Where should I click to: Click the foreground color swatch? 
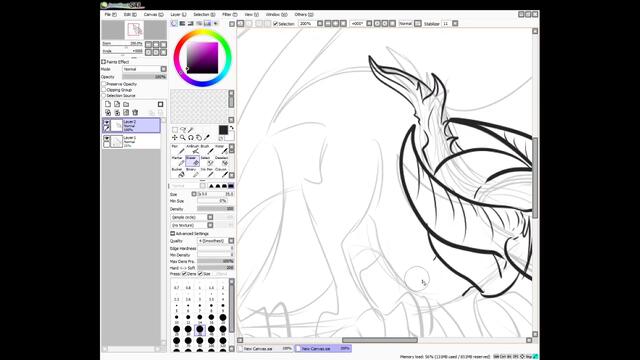pos(223,130)
